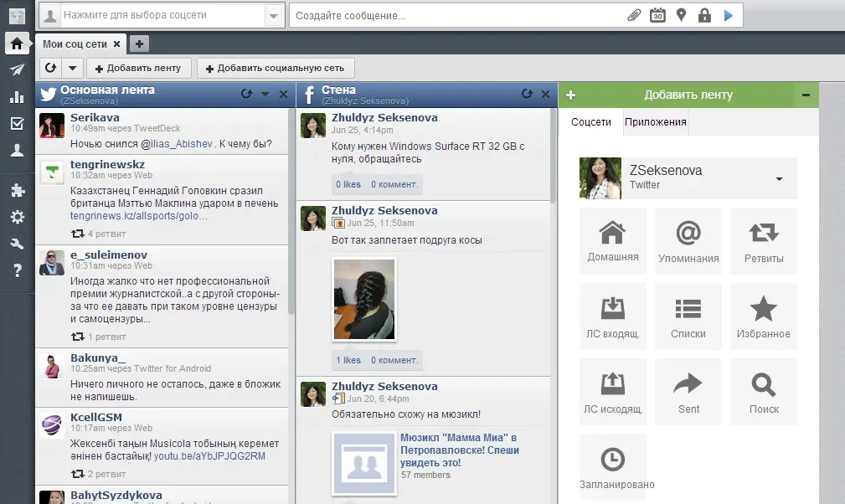This screenshot has height=504, width=845.
Task: Open the Мюзикл Мамма Миа group link
Action: click(x=460, y=450)
